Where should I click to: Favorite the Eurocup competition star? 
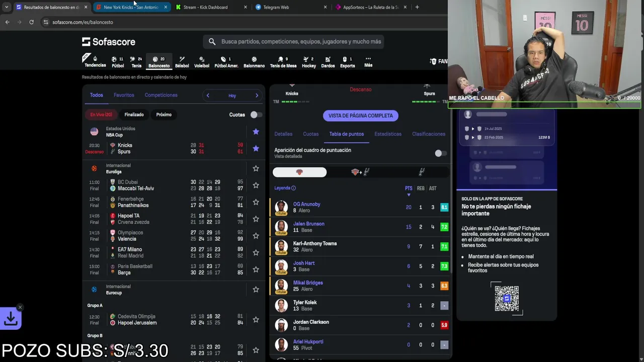pos(256,290)
